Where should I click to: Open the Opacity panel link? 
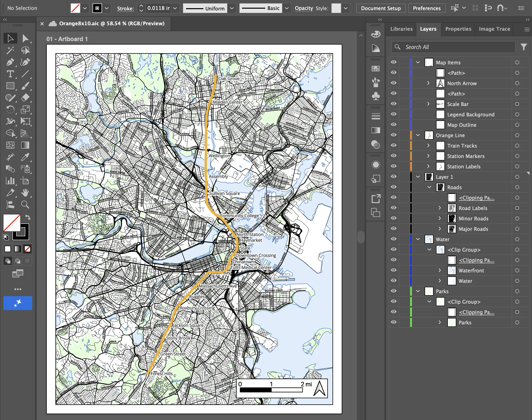pyautogui.click(x=304, y=8)
